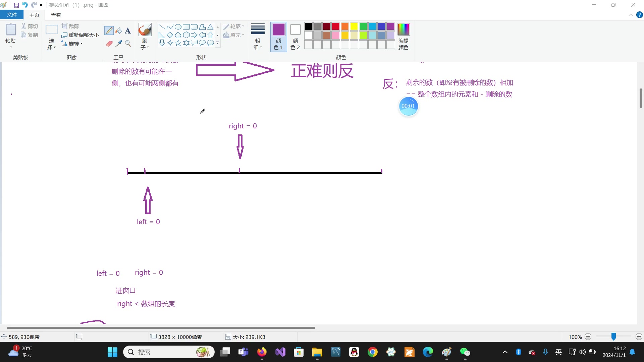Toggle Color 1 (颜色1) selection
The width and height of the screenshot is (644, 362).
coord(278,37)
